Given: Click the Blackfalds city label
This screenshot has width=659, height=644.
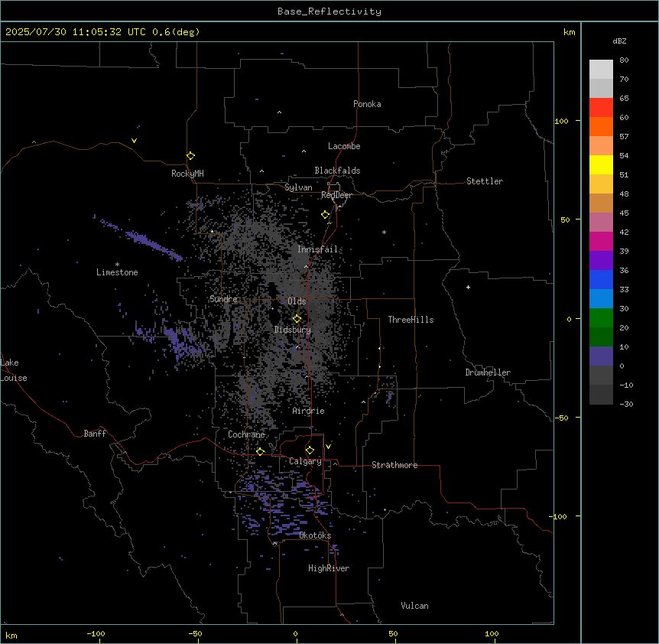Looking at the screenshot, I should (337, 171).
